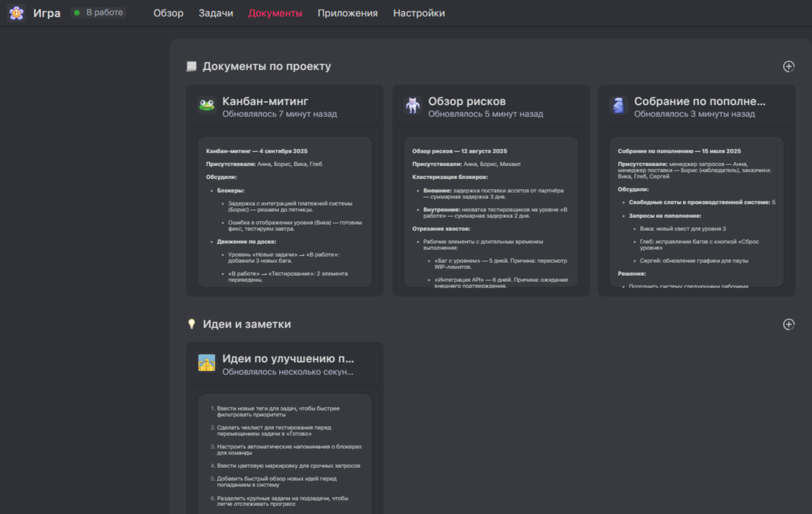Add a new document in Документы по проекту

788,66
